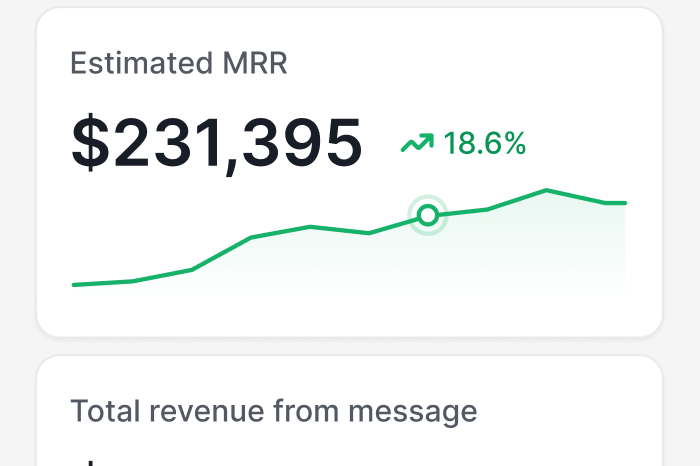This screenshot has width=700, height=466.
Task: Select the 18.6% growth percentage
Action: pos(484,143)
